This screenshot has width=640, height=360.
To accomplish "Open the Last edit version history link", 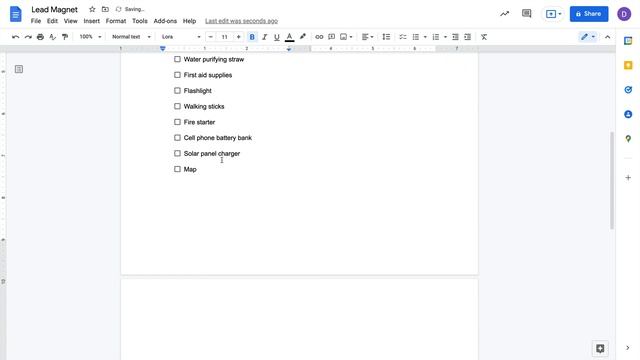I will [x=241, y=21].
